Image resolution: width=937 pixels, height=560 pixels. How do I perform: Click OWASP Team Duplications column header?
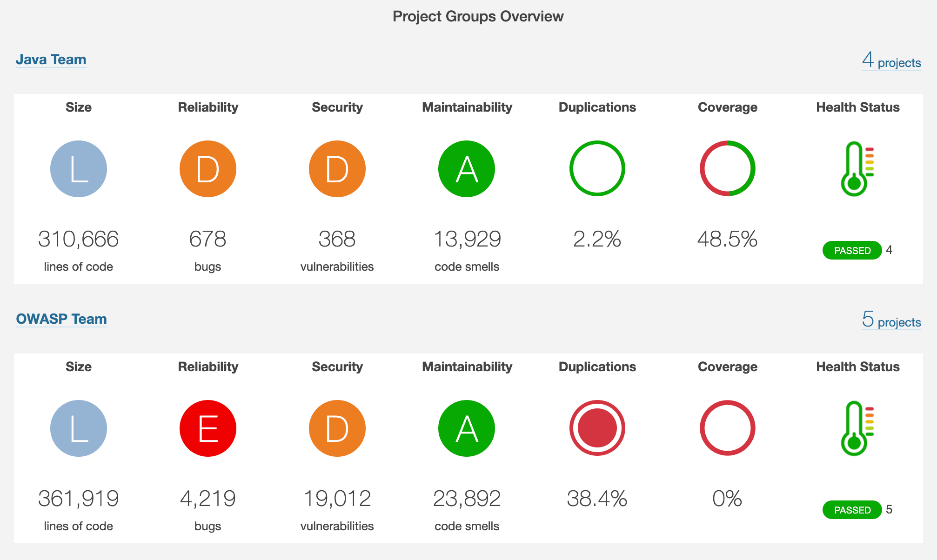(597, 367)
